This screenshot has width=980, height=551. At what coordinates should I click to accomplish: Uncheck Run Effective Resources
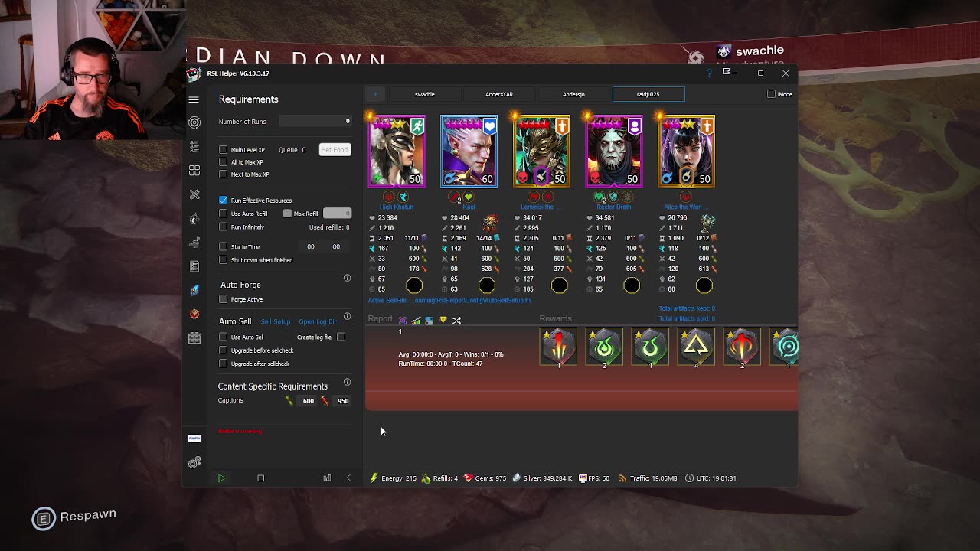point(224,201)
